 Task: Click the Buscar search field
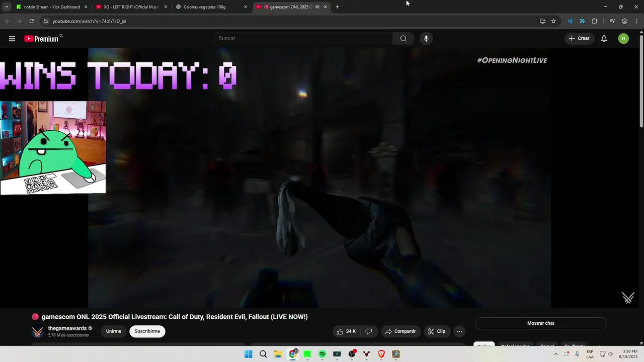click(x=303, y=39)
